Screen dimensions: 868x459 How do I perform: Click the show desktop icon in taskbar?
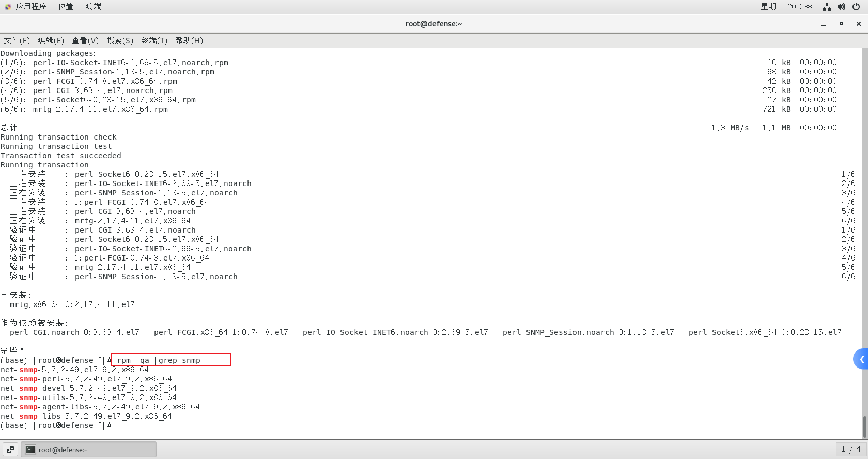pyautogui.click(x=10, y=450)
